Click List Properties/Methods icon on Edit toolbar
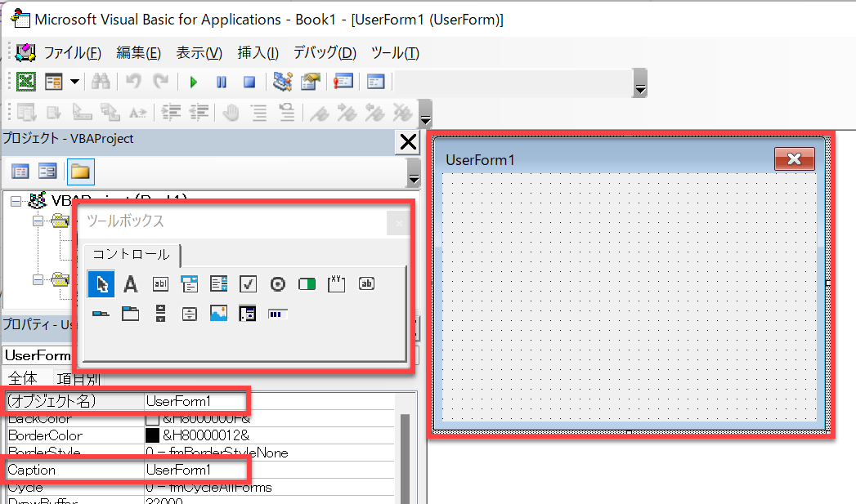856x504 pixels. (26, 113)
